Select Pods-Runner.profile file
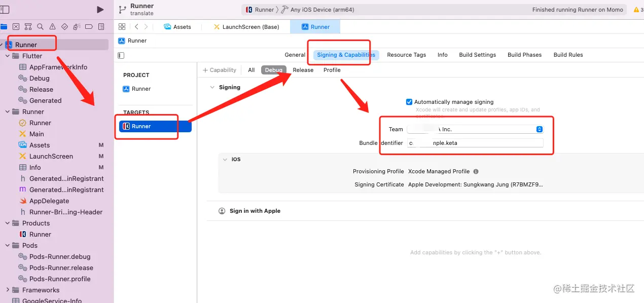The width and height of the screenshot is (644, 303). point(60,279)
